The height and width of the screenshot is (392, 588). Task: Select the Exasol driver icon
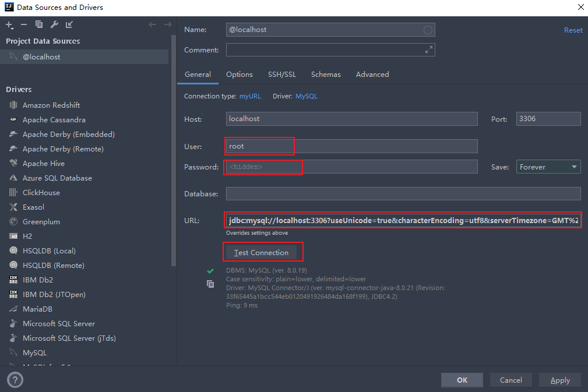pos(13,207)
